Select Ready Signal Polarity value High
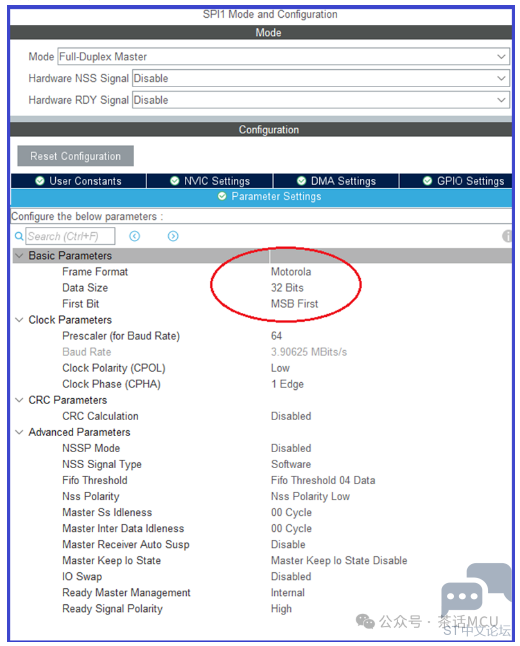520x646 pixels. [x=281, y=609]
